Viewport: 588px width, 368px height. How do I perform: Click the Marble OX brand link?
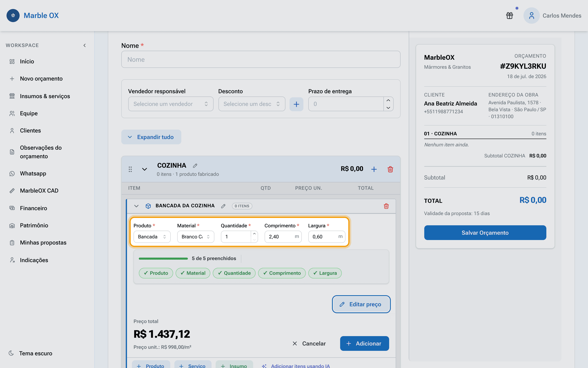point(41,16)
